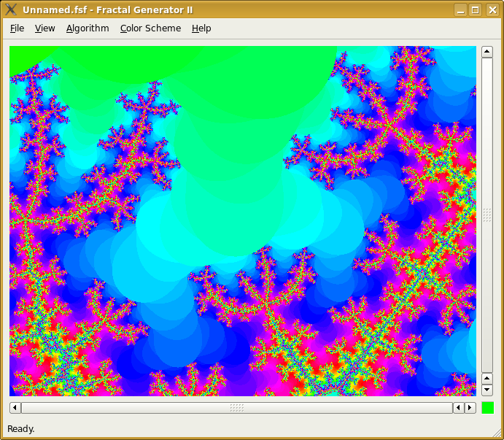Maximize the Fractal Generator II window

[475, 10]
